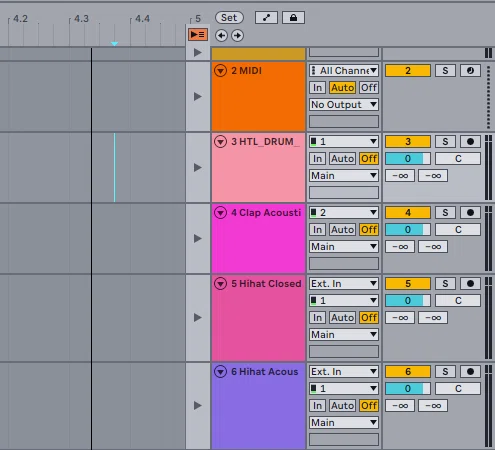
Task: Open Main output dropdown on 3 HTL_DRUM
Action: coord(344,176)
